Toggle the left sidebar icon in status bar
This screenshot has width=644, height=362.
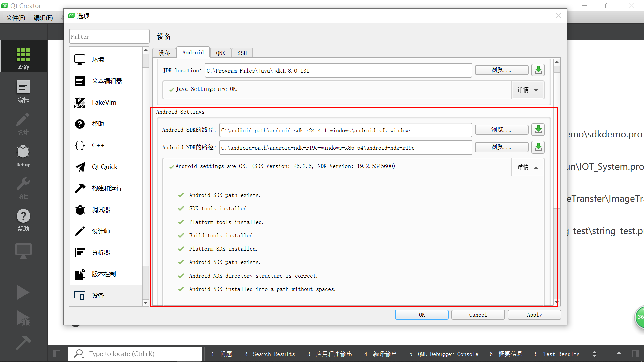[57, 354]
